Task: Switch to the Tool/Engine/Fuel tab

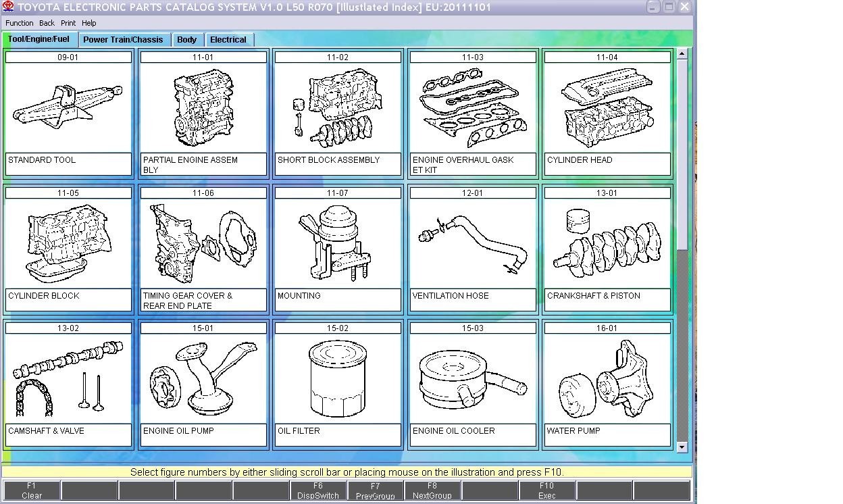Action: pyautogui.click(x=39, y=39)
